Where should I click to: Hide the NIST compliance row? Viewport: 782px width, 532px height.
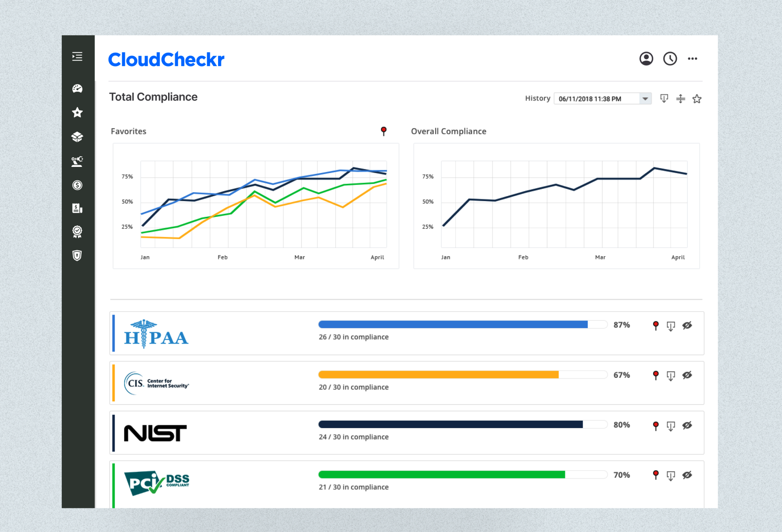[687, 425]
